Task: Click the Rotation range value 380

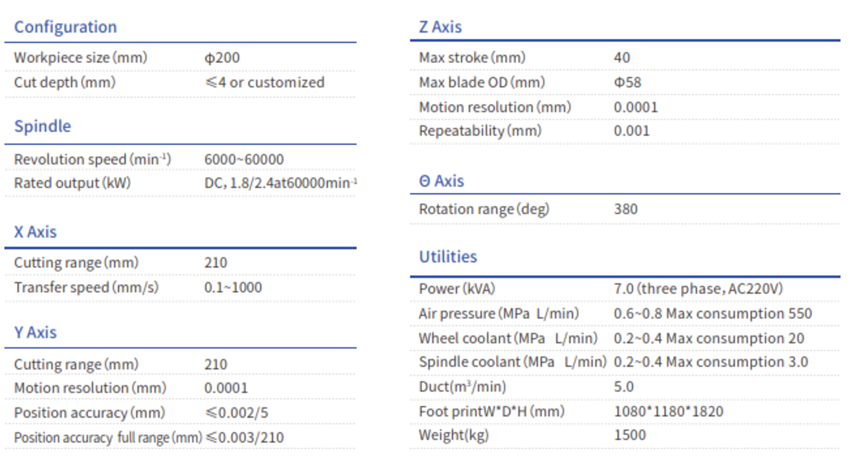Action: (626, 209)
